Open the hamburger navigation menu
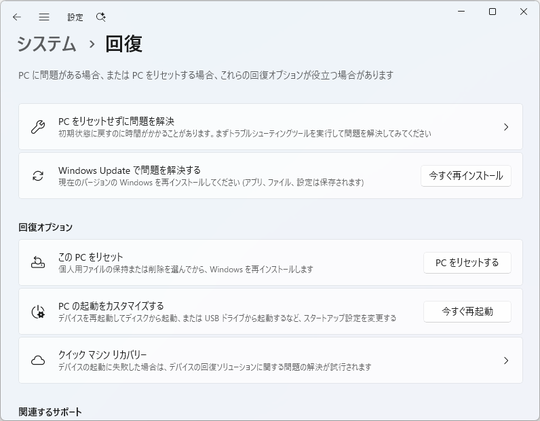This screenshot has height=421, width=540. [x=44, y=17]
